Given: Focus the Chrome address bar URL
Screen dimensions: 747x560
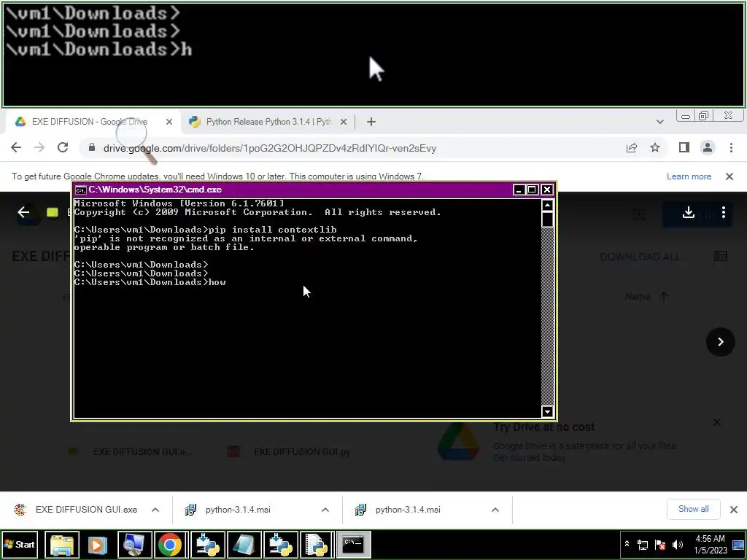Looking at the screenshot, I should pyautogui.click(x=270, y=148).
